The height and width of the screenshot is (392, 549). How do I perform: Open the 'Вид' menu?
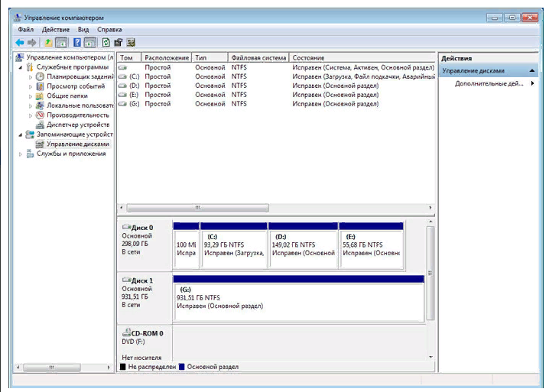point(83,30)
